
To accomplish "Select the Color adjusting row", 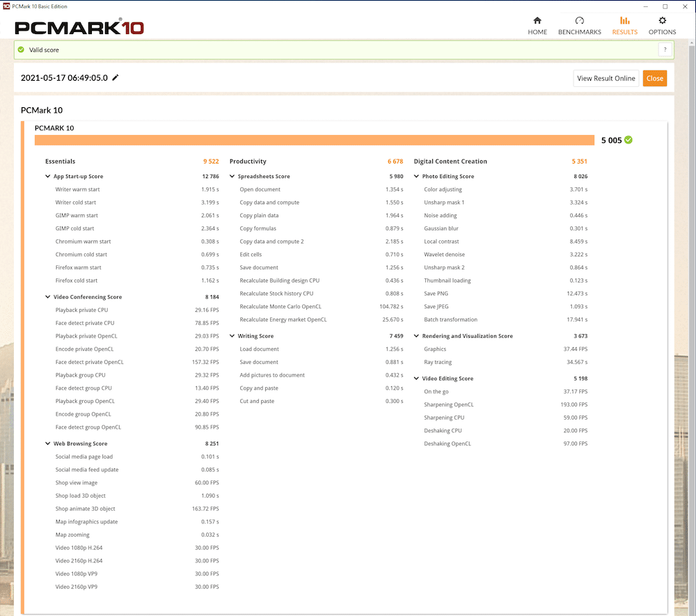I will coord(505,189).
